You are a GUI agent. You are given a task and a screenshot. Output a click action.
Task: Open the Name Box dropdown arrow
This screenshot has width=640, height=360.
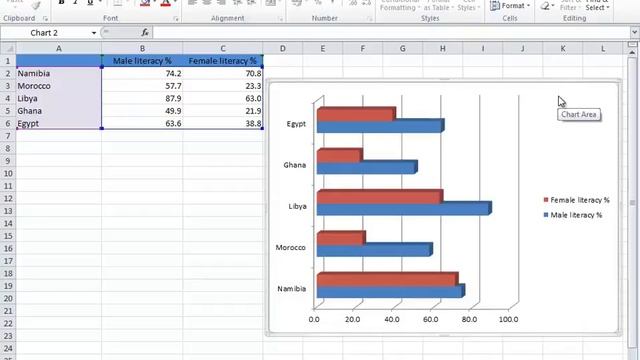point(94,33)
